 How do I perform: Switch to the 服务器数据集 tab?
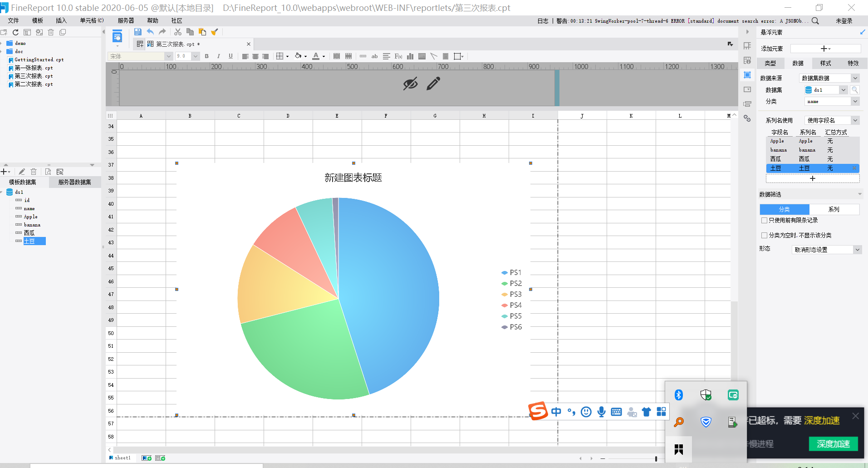pos(74,182)
